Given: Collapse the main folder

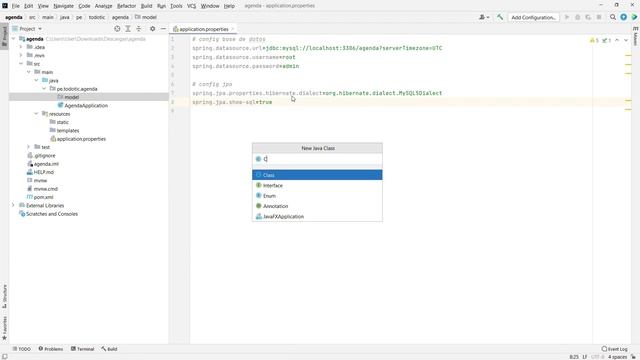Looking at the screenshot, I should pos(29,72).
